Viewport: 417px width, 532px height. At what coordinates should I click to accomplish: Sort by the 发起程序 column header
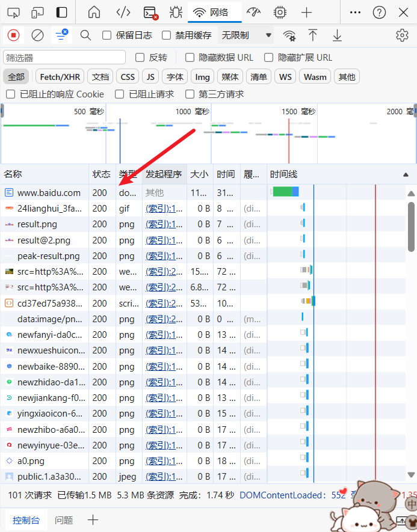[164, 174]
